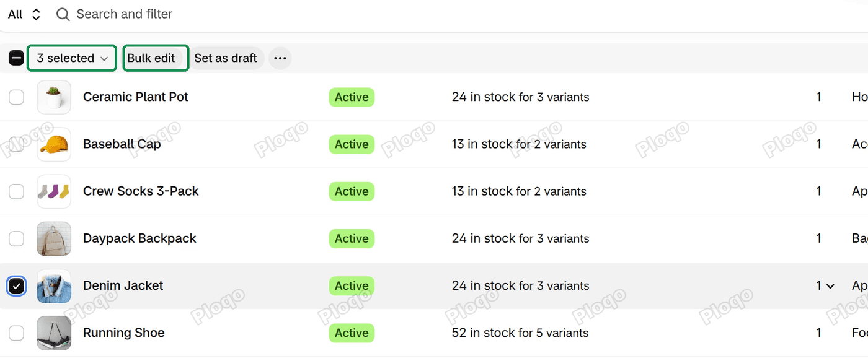Open Ceramic Plant Pot product thumbnail

click(54, 97)
